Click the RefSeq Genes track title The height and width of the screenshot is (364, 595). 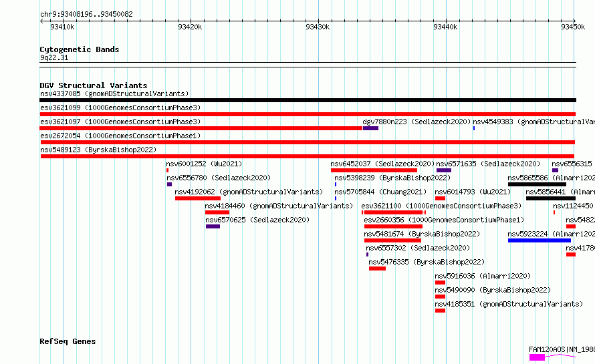(68, 341)
